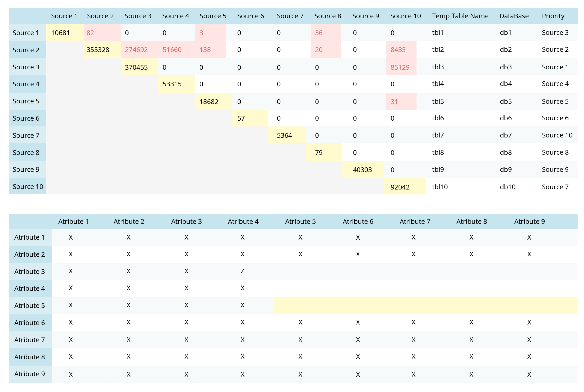This screenshot has width=584, height=392.
Task: Select the cell with value 8435
Action: tap(401, 50)
